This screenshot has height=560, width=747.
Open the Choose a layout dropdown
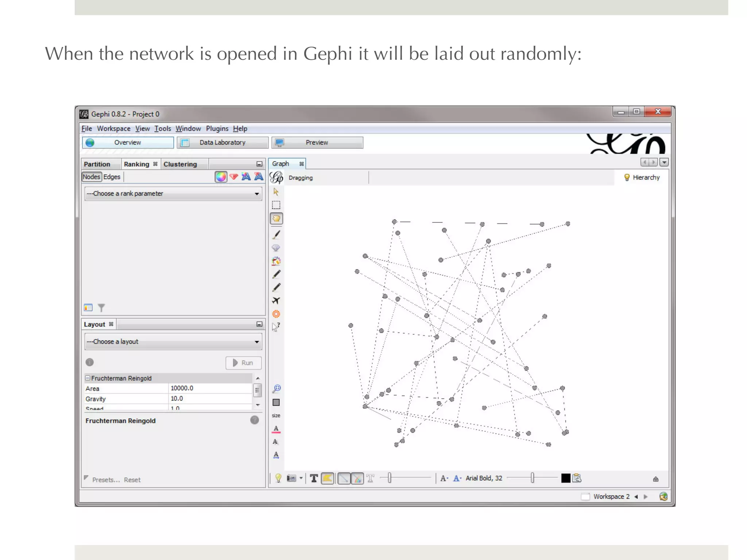(x=173, y=342)
